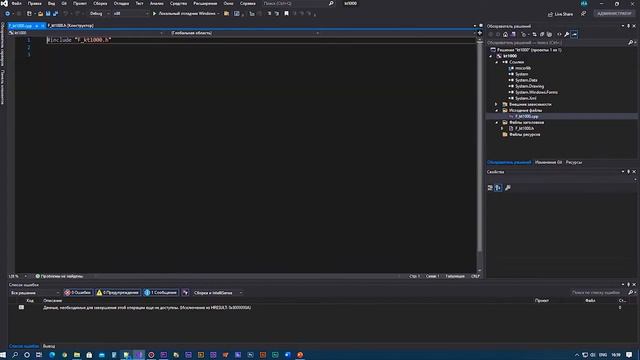Expand the Внешние зависимости node
Viewport: 640px width, 360px height.
497,104
